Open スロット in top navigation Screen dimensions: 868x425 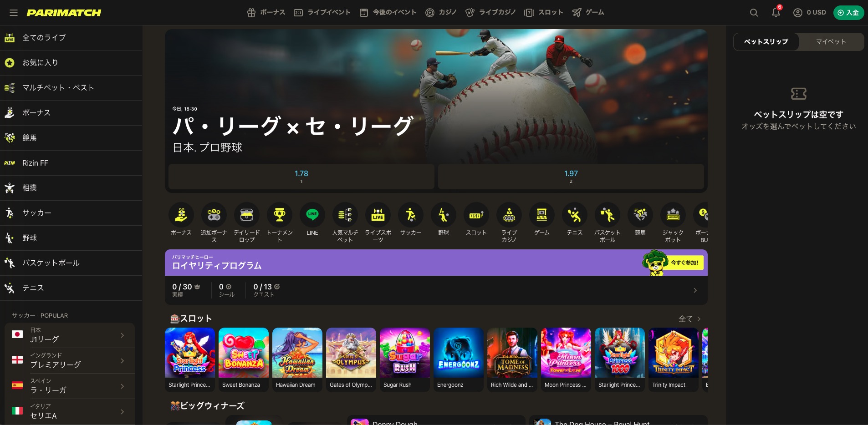coord(544,13)
